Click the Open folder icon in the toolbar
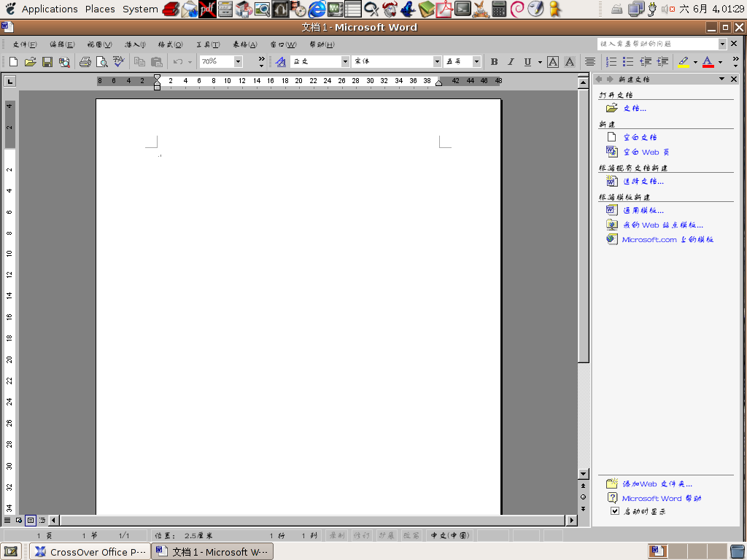This screenshot has width=747, height=560. (x=30, y=61)
